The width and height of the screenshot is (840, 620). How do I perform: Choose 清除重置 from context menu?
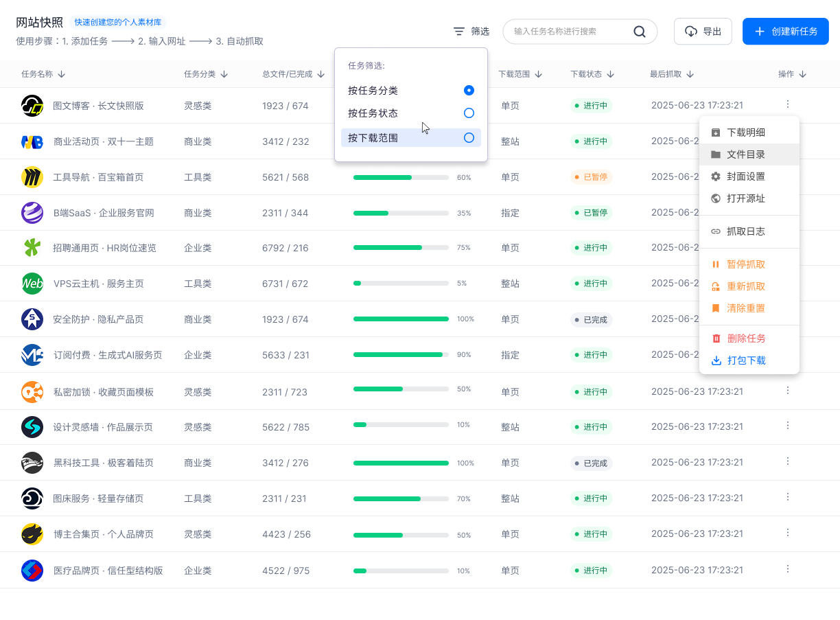pyautogui.click(x=749, y=308)
